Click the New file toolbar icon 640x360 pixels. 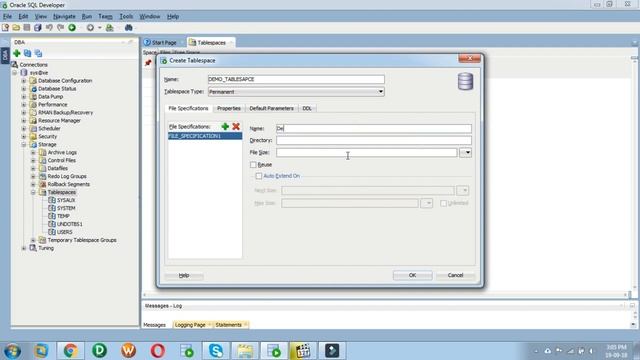pyautogui.click(x=5, y=28)
